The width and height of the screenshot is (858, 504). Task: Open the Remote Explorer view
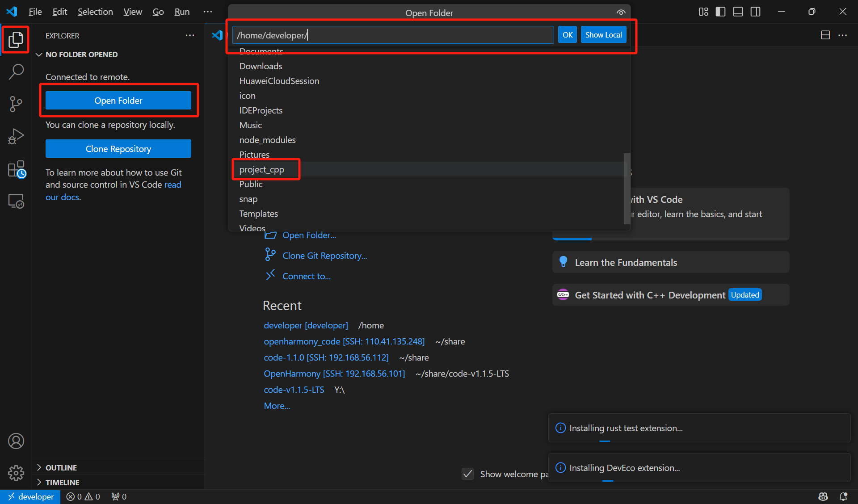[16, 202]
